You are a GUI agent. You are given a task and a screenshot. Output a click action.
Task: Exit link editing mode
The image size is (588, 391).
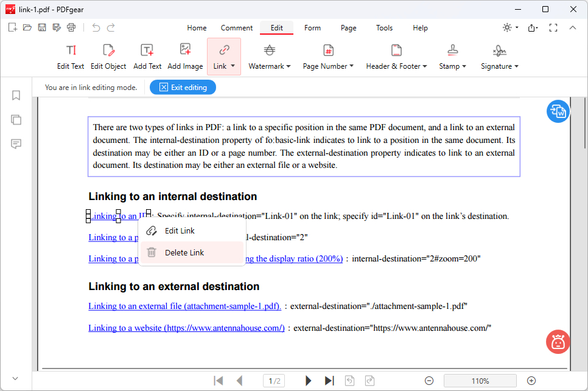(183, 87)
